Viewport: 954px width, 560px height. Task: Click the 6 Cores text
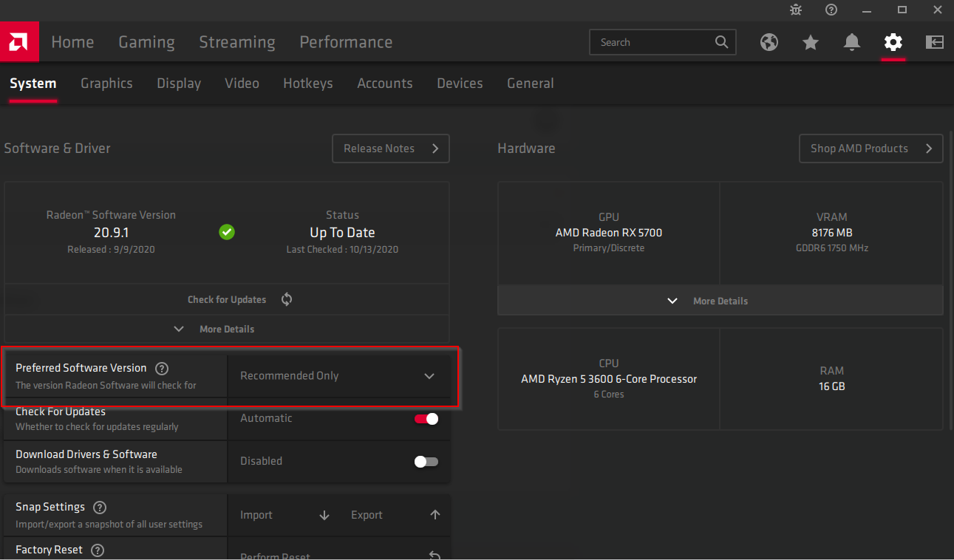(609, 395)
